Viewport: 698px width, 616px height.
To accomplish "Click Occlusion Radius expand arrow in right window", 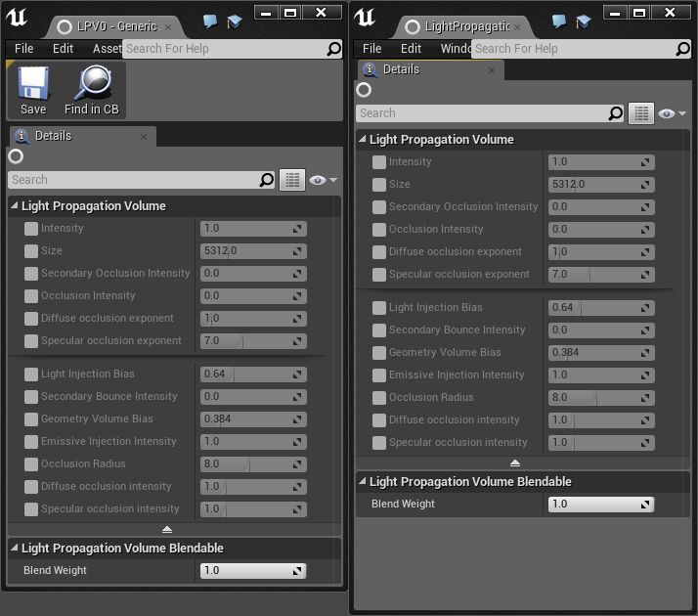I will (x=645, y=398).
